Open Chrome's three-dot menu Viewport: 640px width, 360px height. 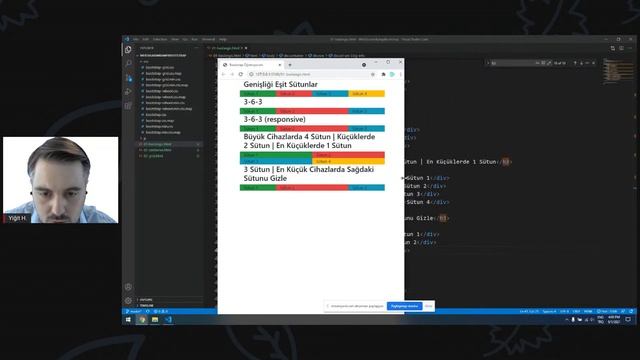pyautogui.click(x=400, y=74)
